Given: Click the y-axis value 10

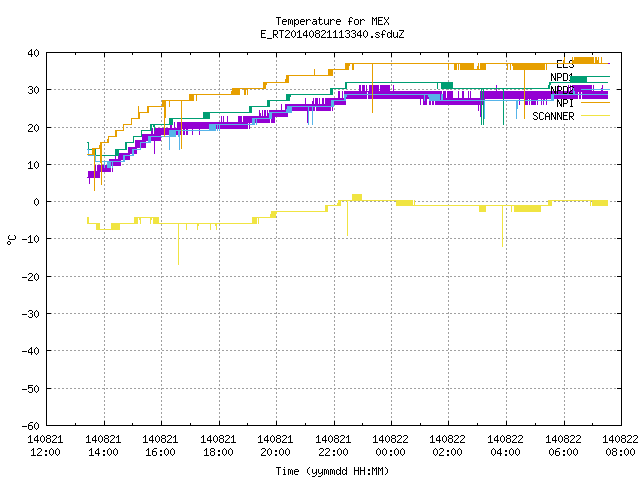Looking at the screenshot, I should [33, 165].
